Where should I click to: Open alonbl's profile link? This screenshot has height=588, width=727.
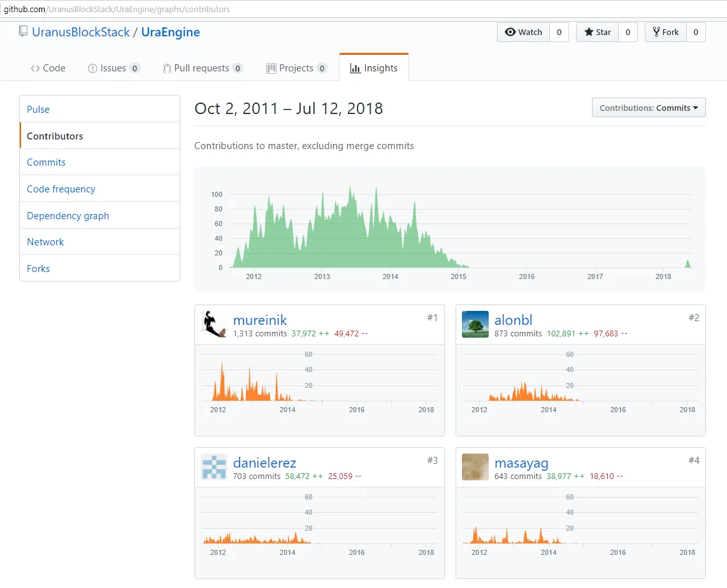click(514, 320)
